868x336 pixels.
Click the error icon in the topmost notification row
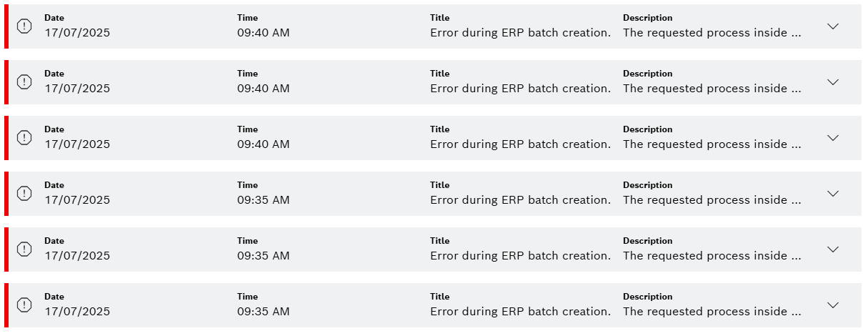24,26
